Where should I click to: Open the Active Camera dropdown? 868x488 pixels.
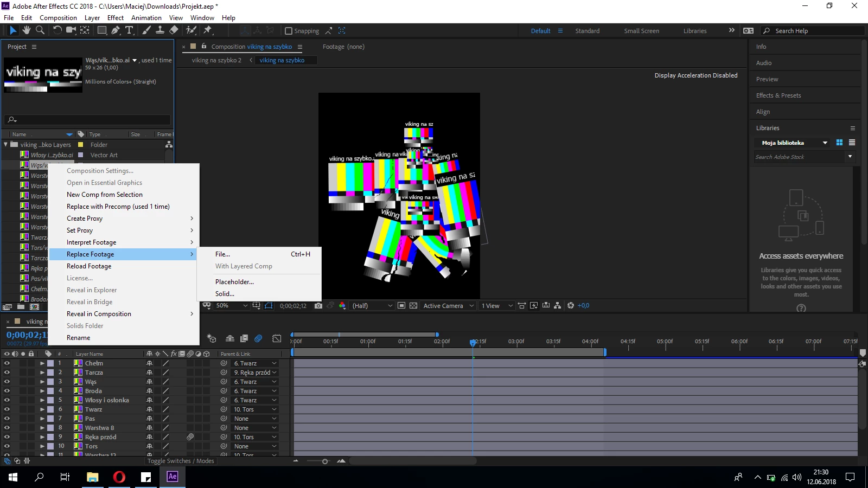[x=449, y=306]
